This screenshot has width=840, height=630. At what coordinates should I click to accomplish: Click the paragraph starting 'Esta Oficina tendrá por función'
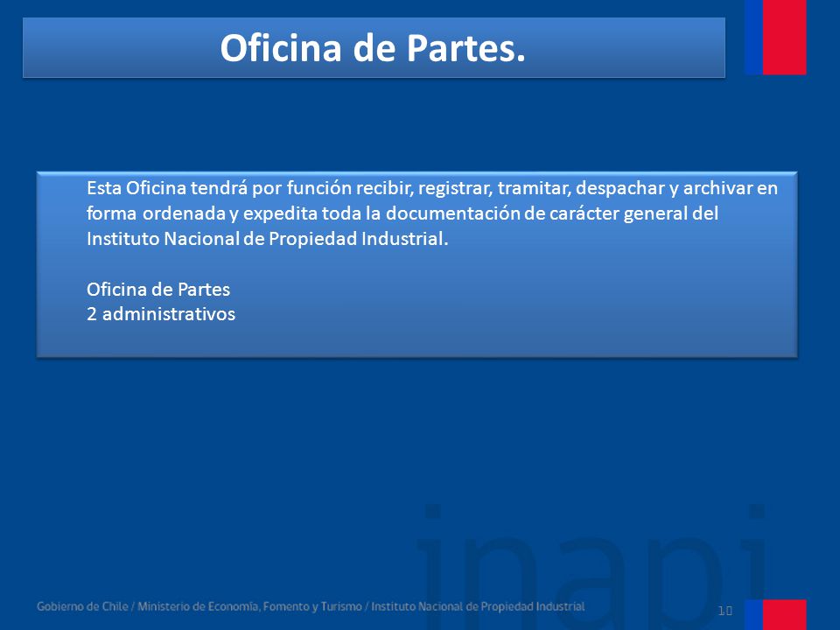[x=431, y=213]
